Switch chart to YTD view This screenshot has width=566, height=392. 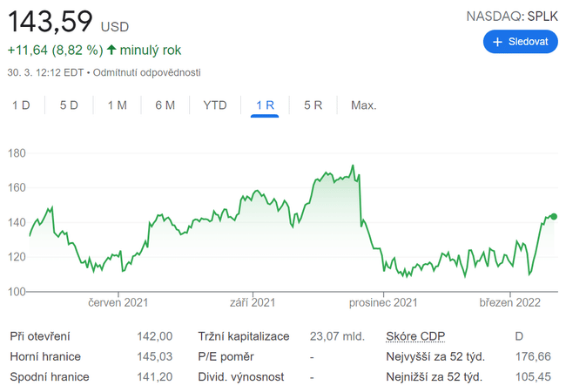215,105
